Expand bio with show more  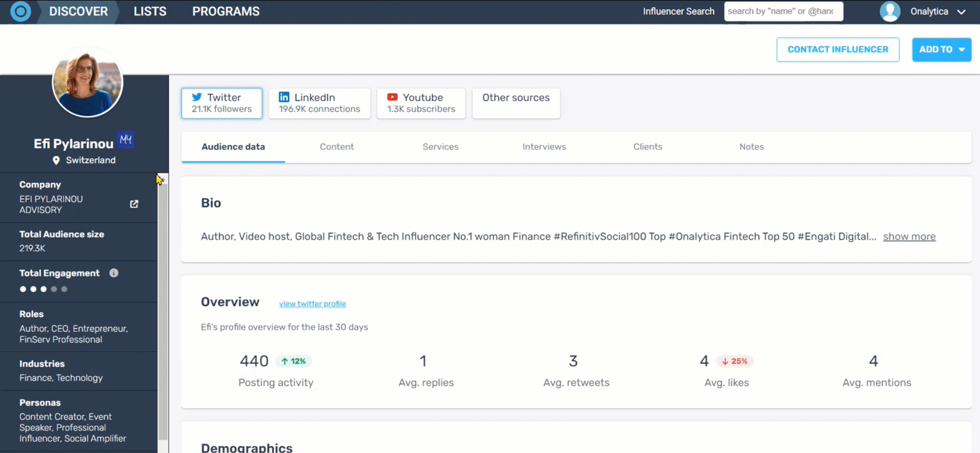tap(909, 237)
